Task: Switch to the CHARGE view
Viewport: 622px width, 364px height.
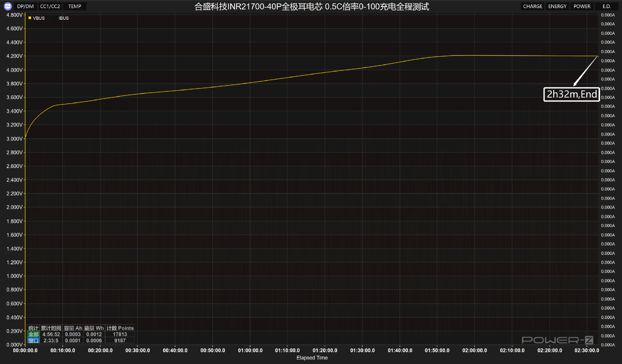Action: [x=533, y=6]
